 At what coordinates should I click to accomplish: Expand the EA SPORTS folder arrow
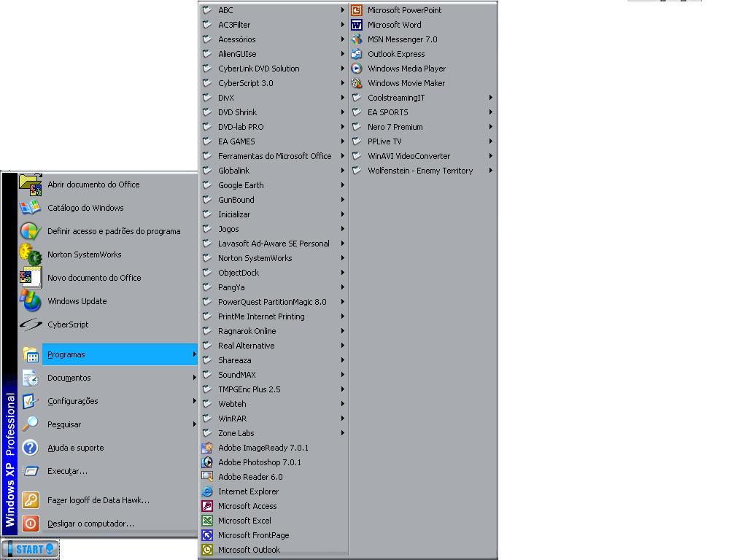491,112
